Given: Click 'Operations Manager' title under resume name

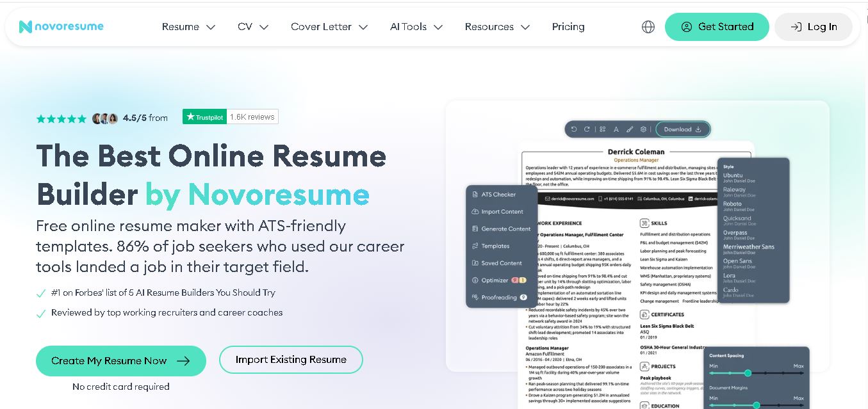Looking at the screenshot, I should pos(635,160).
